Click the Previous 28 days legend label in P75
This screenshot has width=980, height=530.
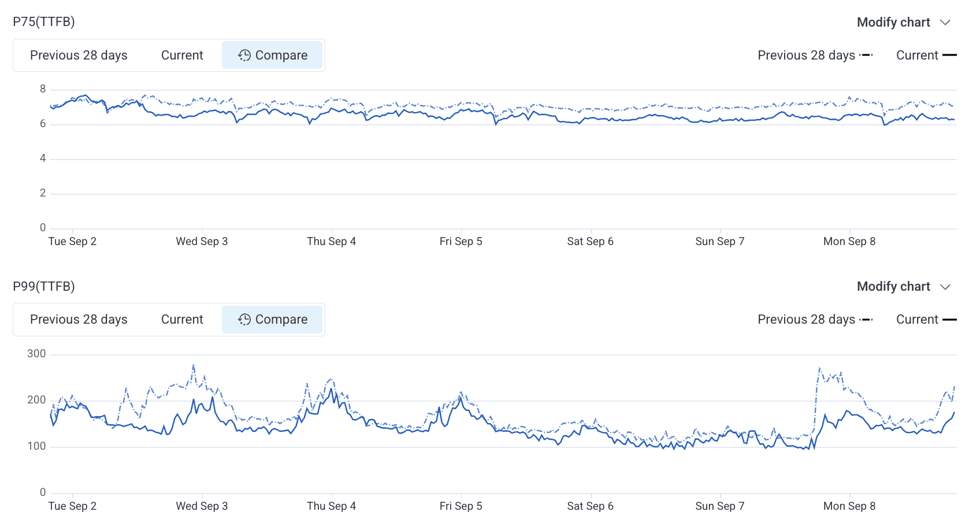806,55
